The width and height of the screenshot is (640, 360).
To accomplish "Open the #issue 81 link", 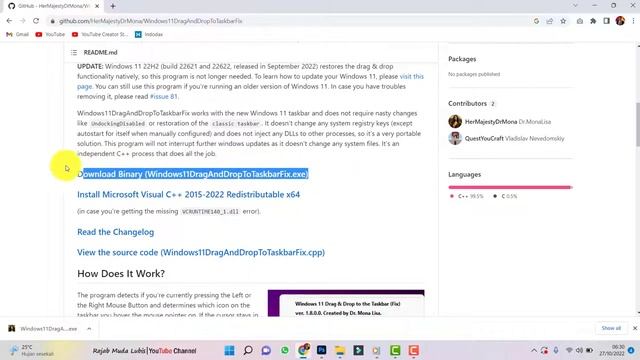I will pos(163,97).
